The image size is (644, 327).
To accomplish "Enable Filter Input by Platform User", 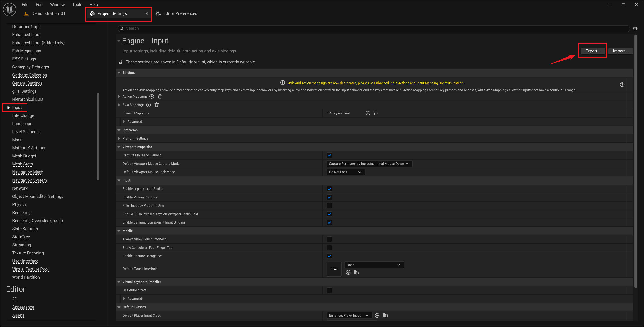I will [x=329, y=205].
